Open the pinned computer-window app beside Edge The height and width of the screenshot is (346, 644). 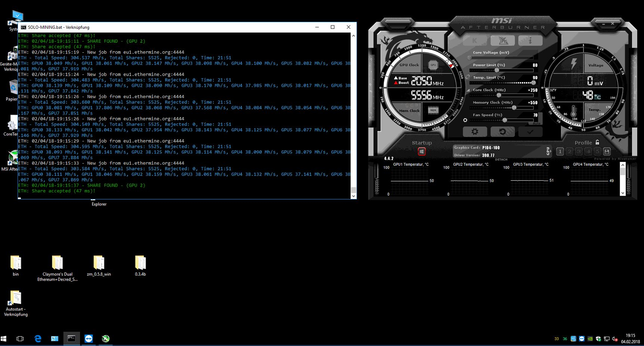(55, 339)
